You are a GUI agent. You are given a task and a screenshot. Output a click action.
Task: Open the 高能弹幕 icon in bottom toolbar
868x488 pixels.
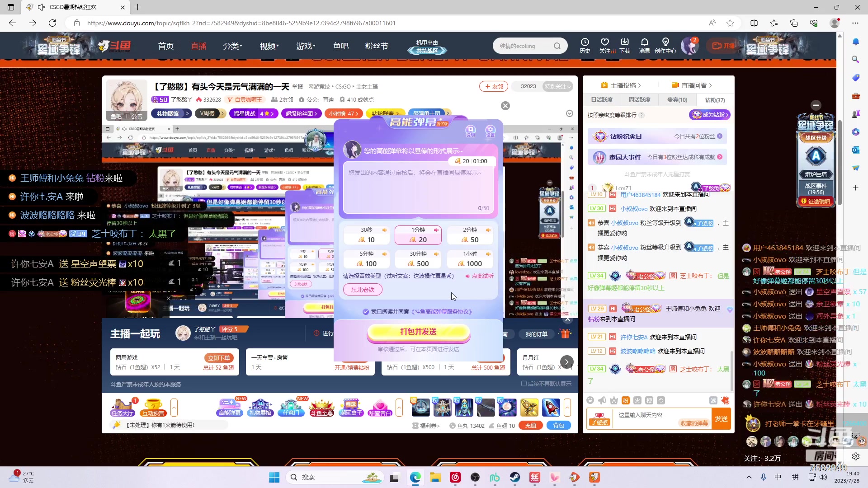tap(230, 407)
